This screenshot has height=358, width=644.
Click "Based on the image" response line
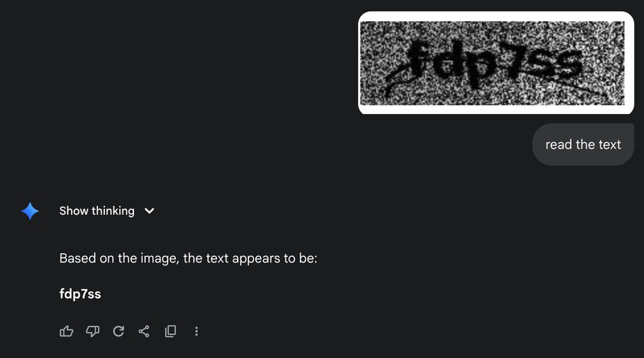188,258
